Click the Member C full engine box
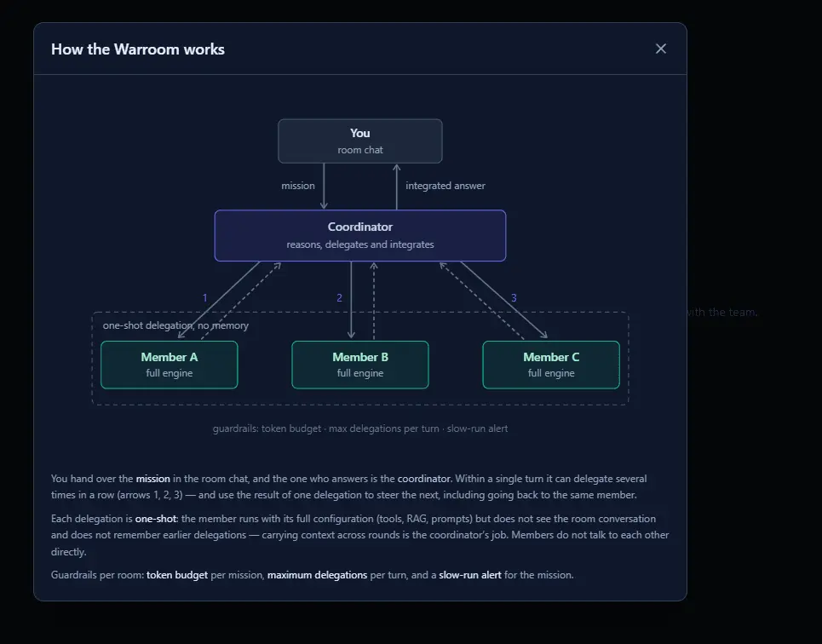This screenshot has height=644, width=822. coord(551,365)
